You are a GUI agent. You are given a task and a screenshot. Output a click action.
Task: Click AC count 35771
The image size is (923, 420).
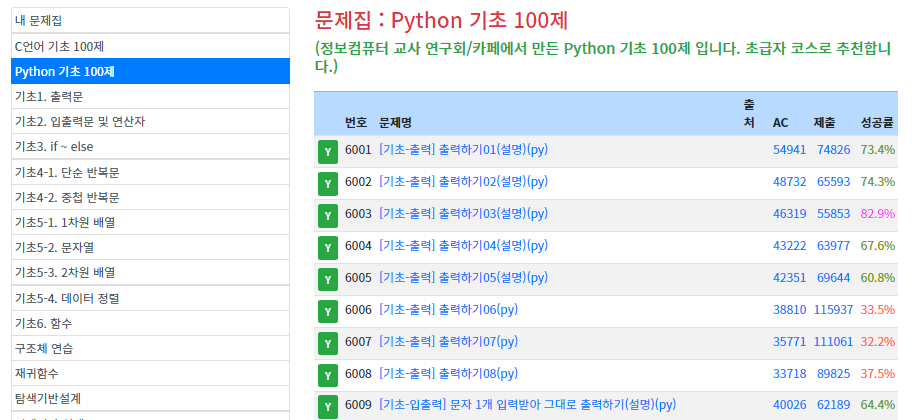pyautogui.click(x=789, y=341)
